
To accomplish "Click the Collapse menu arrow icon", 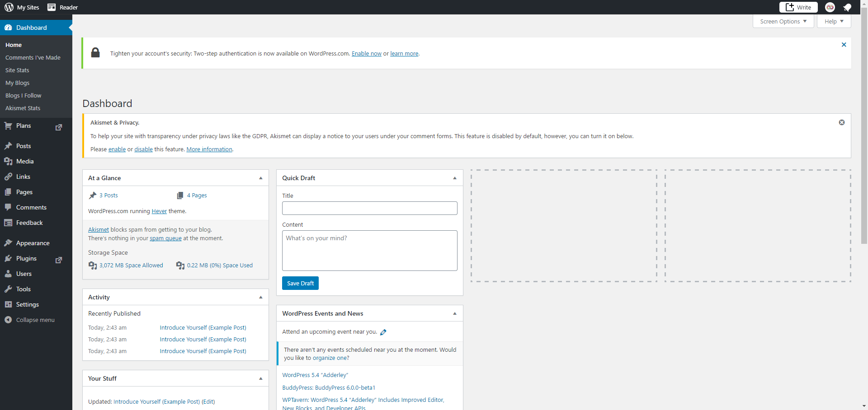I will pos(8,320).
